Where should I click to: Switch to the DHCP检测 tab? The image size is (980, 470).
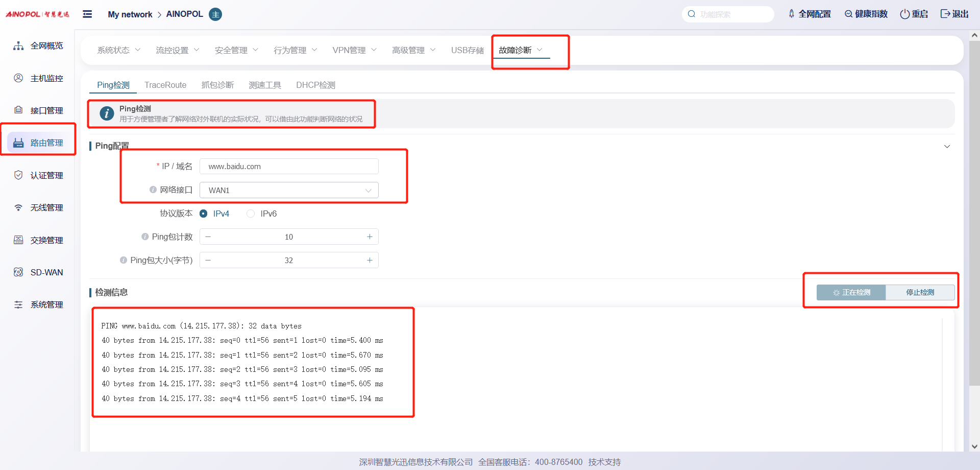(x=315, y=85)
